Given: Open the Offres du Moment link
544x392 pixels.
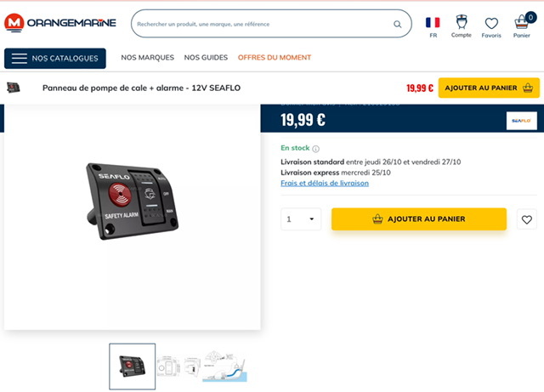Looking at the screenshot, I should point(275,58).
